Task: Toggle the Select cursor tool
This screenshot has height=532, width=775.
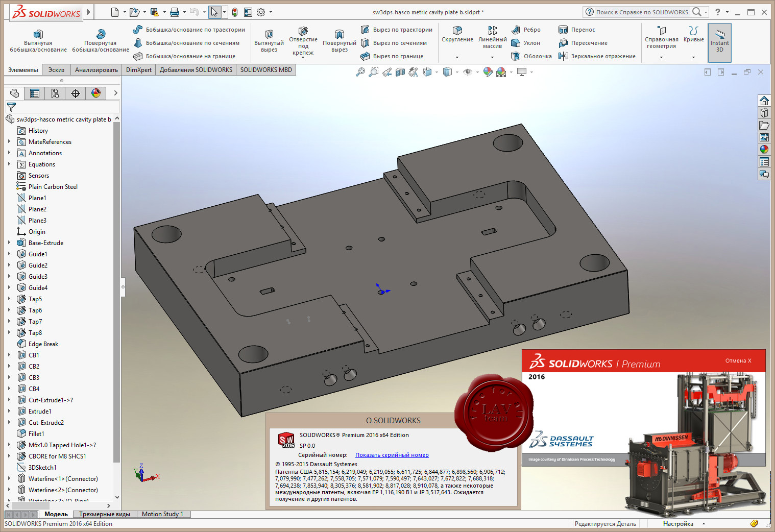Action: pos(214,12)
